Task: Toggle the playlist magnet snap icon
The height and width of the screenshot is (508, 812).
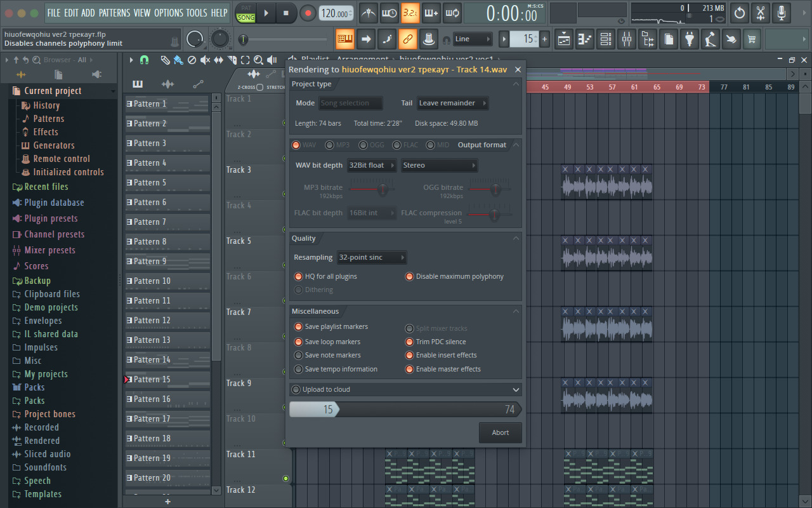Action: click(x=144, y=60)
